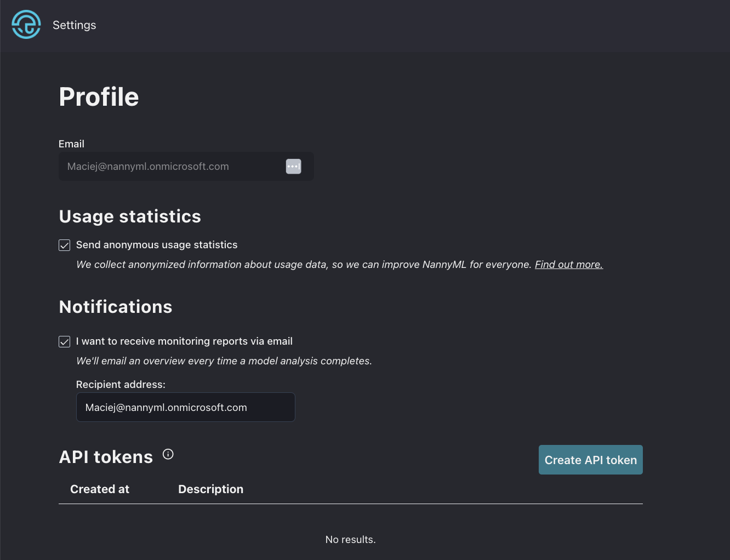This screenshot has width=730, height=560.
Task: Focus the Recipient address input field
Action: [x=185, y=407]
